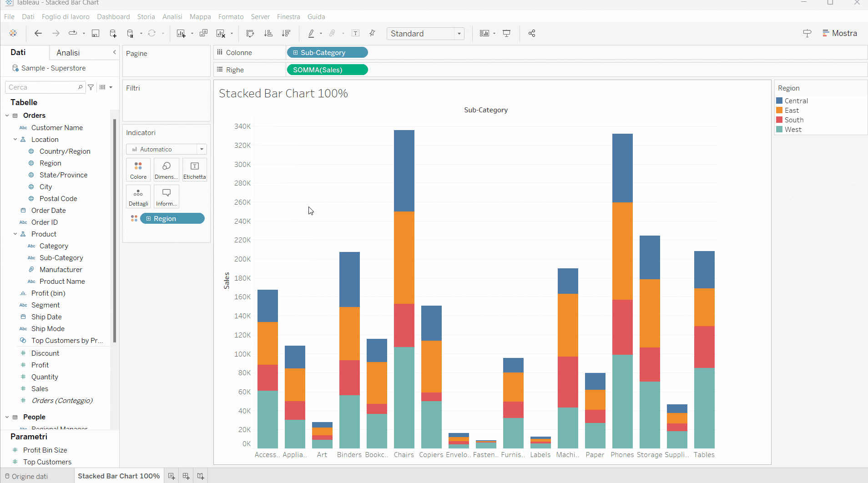The image size is (868, 483).
Task: Open the Analisi menu
Action: tap(172, 16)
